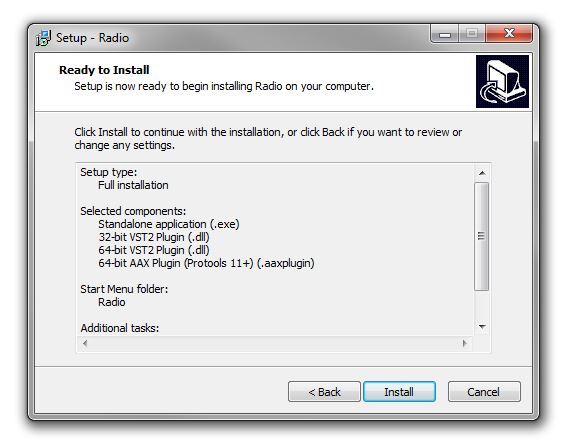Screen dimensions: 567x446
Task: Minimize the Setup - Radio window
Action: pyautogui.click(x=445, y=34)
